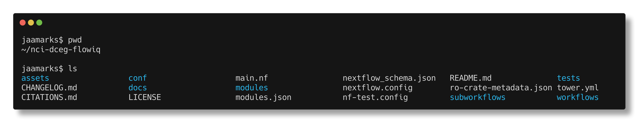
Task: Click the yellow minimize window dot
Action: pyautogui.click(x=31, y=23)
